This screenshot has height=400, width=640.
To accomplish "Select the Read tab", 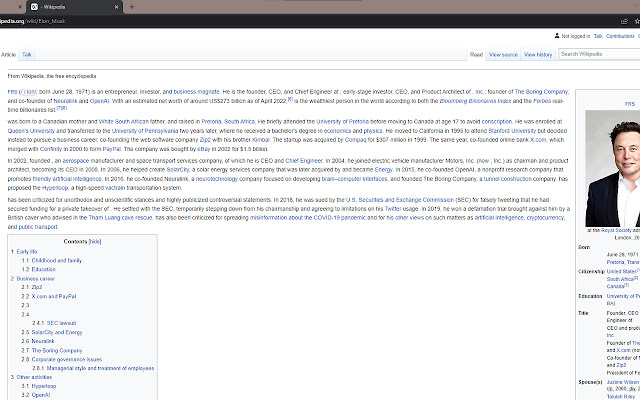I will click(476, 54).
